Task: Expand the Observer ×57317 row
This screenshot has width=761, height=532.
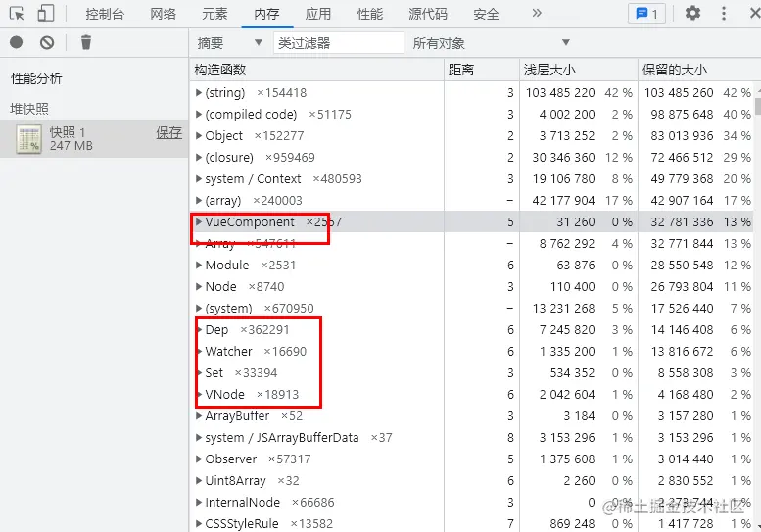Action: (x=199, y=459)
